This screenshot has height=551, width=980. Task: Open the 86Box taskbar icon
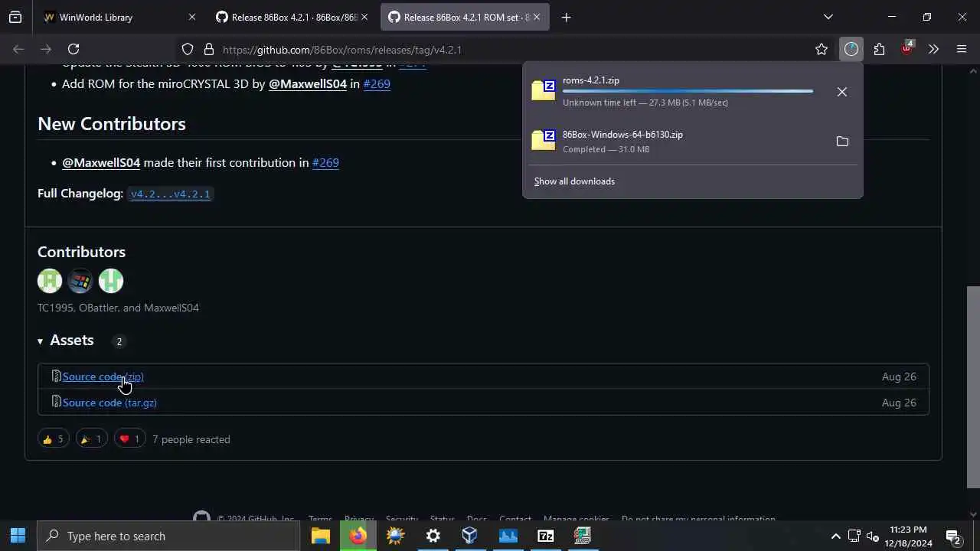pos(583,536)
